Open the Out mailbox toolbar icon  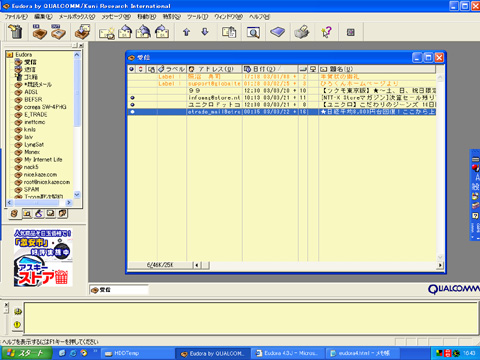(58, 32)
